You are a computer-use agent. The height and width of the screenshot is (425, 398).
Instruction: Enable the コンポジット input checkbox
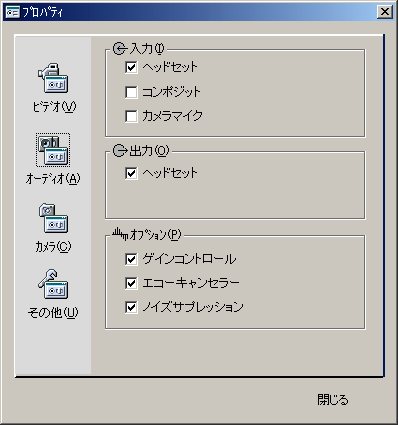131,92
